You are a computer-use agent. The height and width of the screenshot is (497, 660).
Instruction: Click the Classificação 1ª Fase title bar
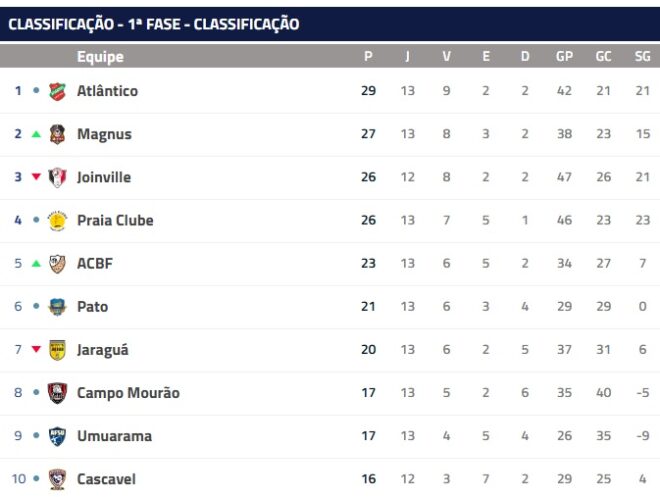click(330, 24)
